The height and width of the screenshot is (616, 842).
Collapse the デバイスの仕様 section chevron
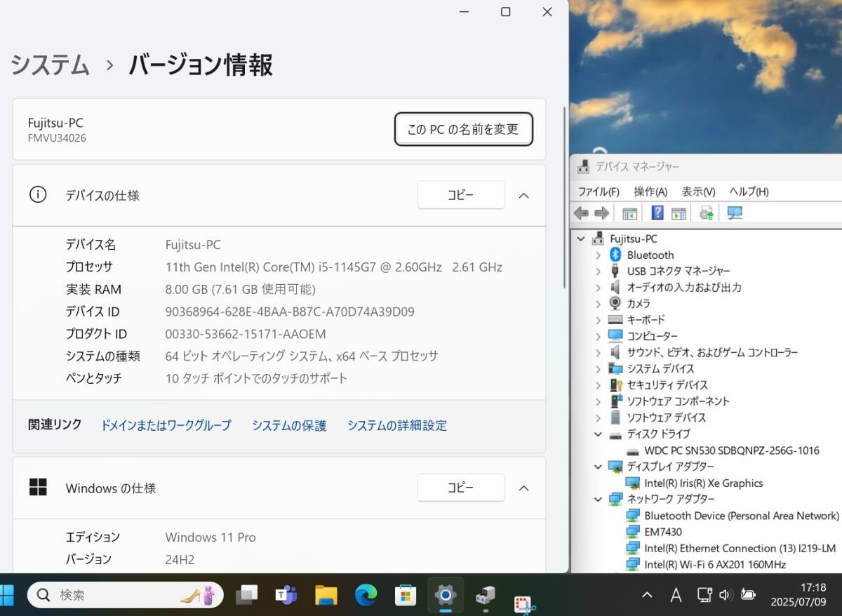523,195
